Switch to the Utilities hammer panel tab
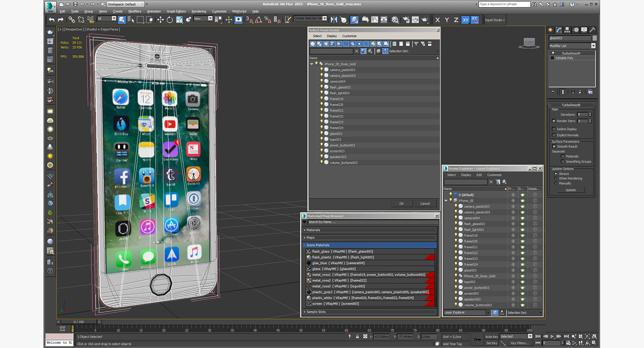Viewport: 644px width, 348px height. (x=592, y=30)
